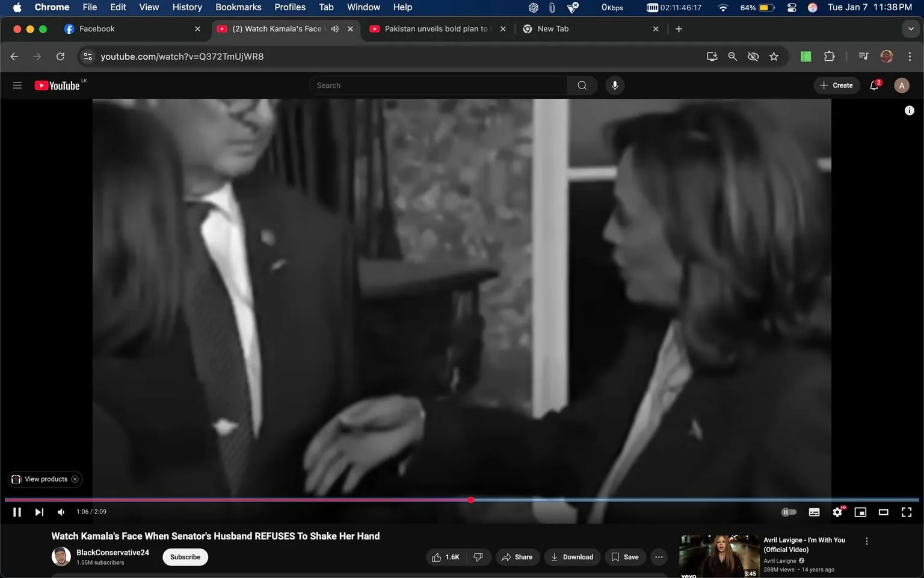The height and width of the screenshot is (578, 924).
Task: Click the red playhead on the progress bar
Action: (x=471, y=500)
